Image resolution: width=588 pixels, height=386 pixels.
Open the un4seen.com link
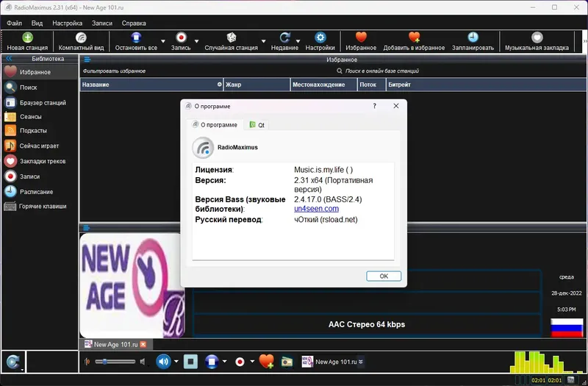[316, 209]
